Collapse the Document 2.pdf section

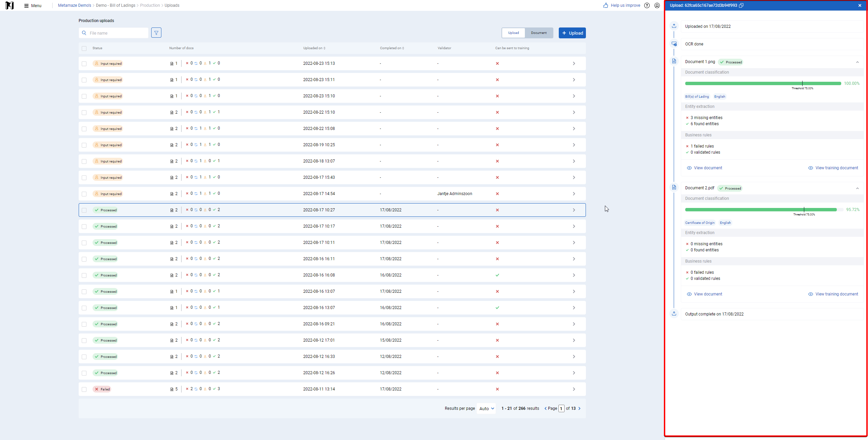(857, 188)
